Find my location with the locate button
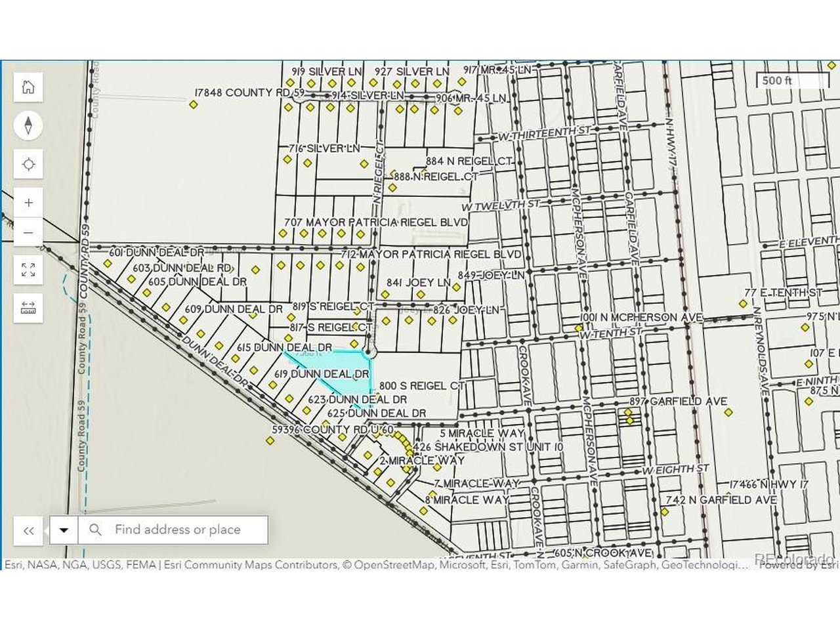The width and height of the screenshot is (840, 630). tap(28, 164)
